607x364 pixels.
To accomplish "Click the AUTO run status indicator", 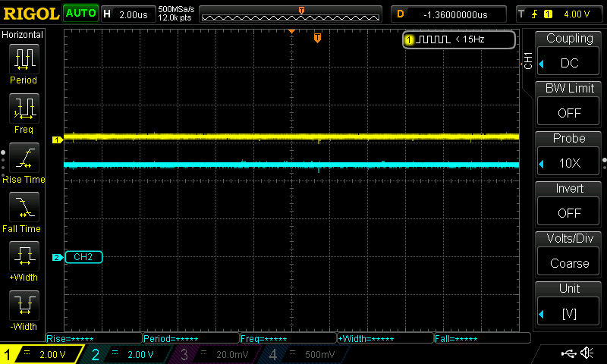I will [80, 14].
